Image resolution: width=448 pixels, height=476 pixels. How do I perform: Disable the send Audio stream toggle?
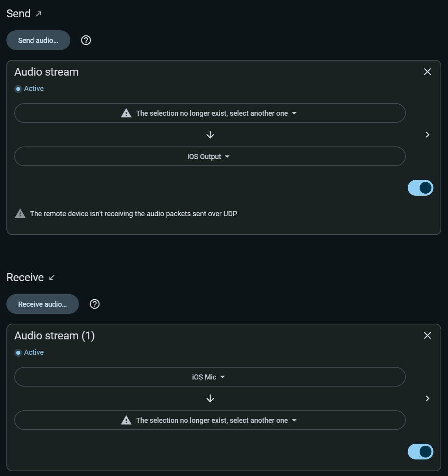(420, 188)
